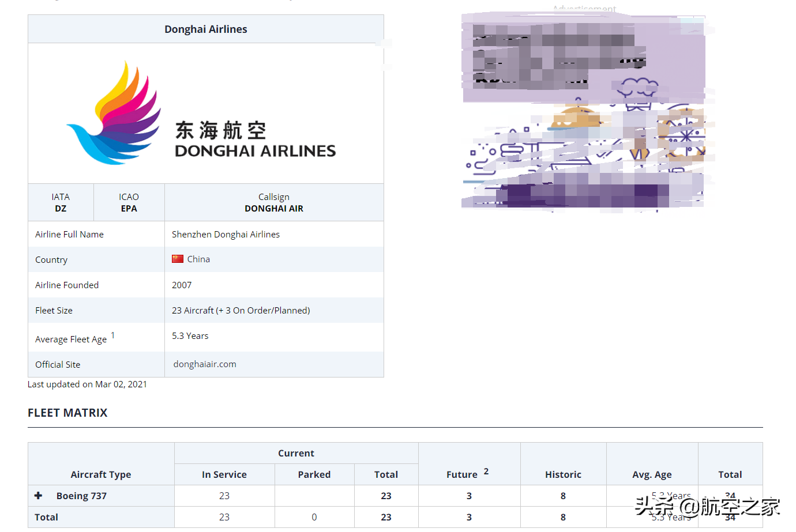Click the 'In Service' column header
796x532 pixels.
(x=224, y=474)
